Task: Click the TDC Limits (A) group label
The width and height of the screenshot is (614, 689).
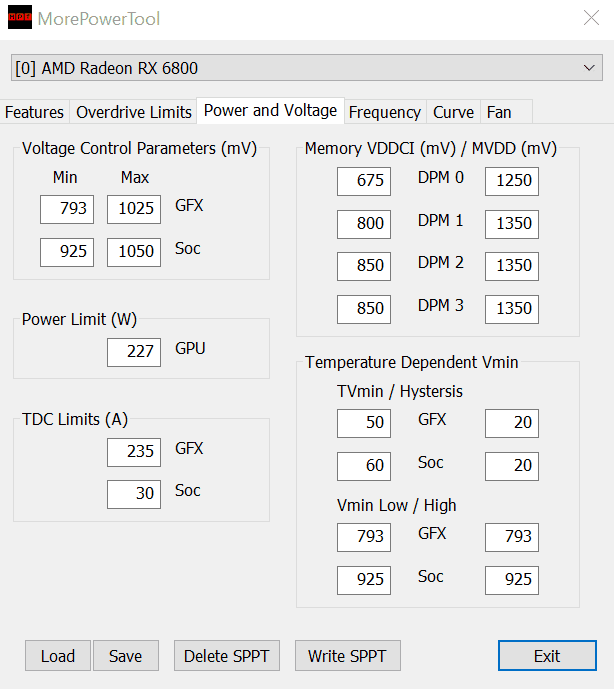Action: (75, 419)
